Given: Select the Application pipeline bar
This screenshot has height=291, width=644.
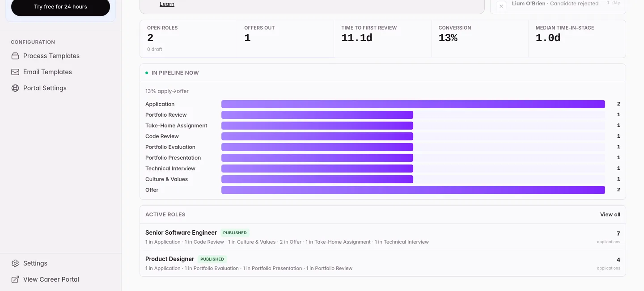Looking at the screenshot, I should (x=413, y=104).
